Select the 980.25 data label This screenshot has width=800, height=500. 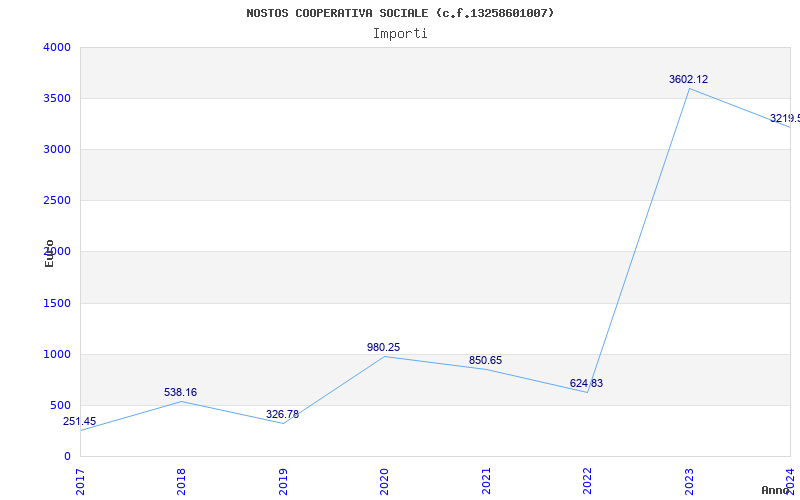click(x=383, y=347)
